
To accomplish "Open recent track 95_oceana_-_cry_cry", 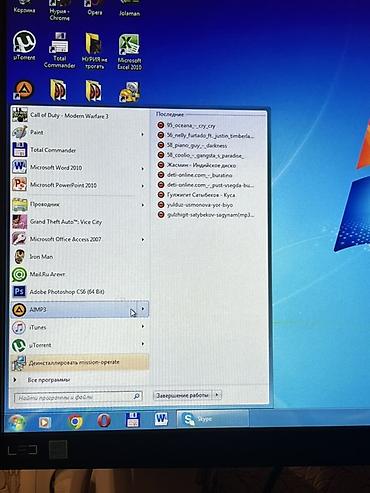I will pos(187,126).
